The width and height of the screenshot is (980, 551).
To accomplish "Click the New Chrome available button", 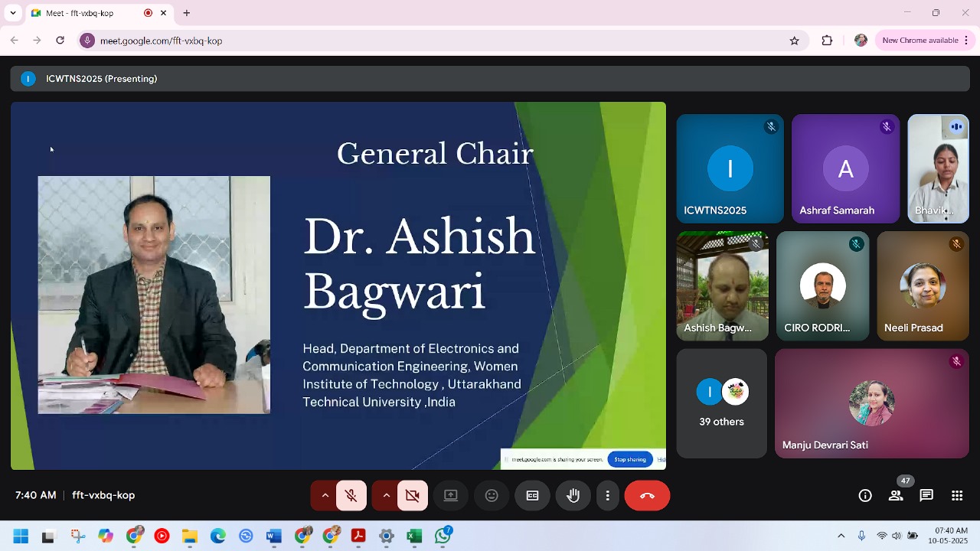I will [920, 41].
